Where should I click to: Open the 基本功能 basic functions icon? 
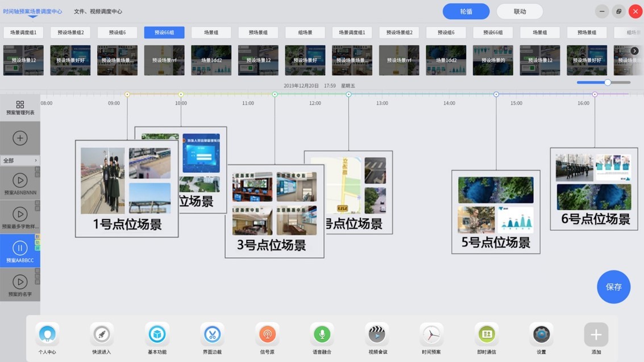click(x=157, y=334)
